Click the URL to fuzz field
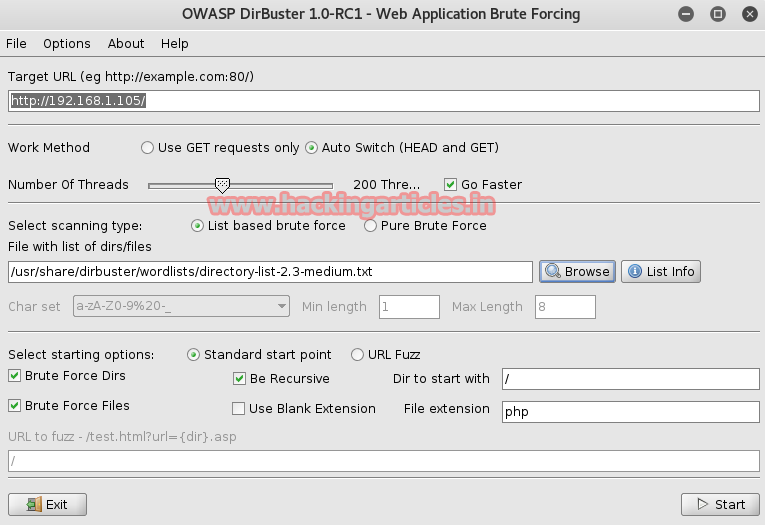The height and width of the screenshot is (525, 765). click(x=383, y=461)
